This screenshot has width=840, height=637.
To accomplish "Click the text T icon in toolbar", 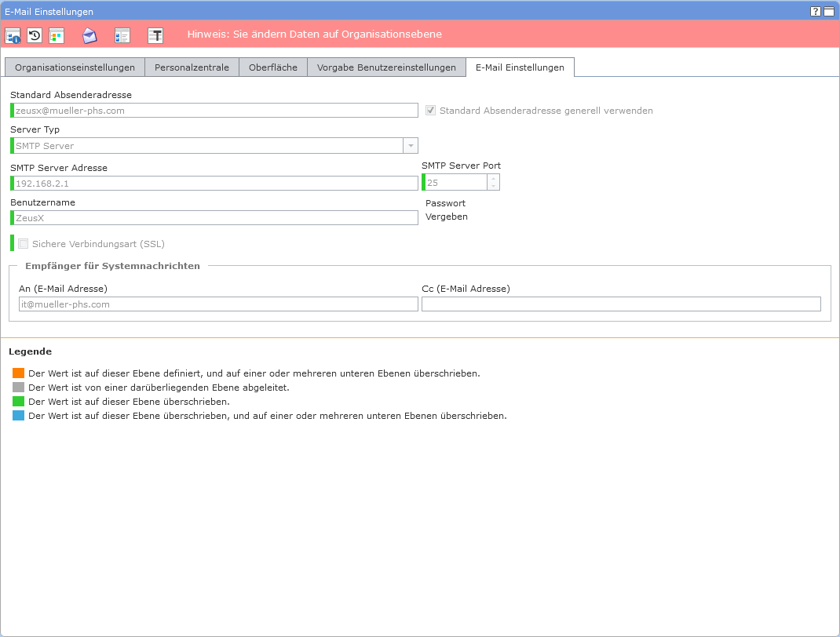I will coord(155,35).
